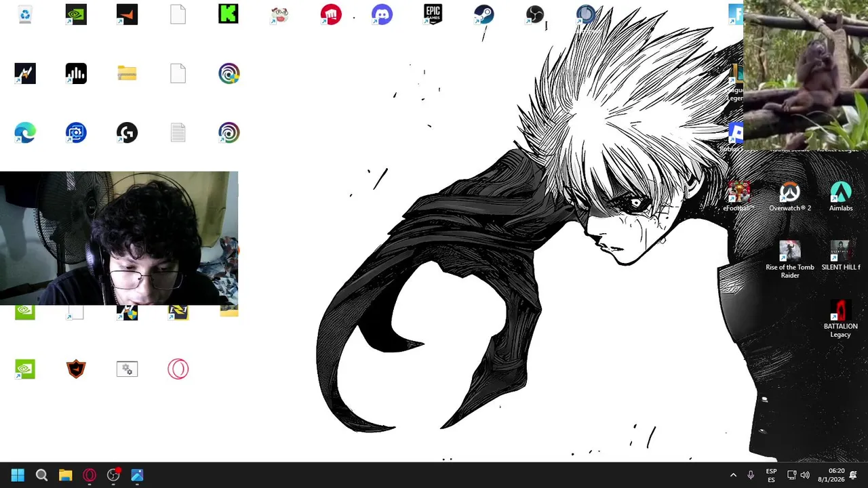Open the cartoon face with glasses shortcut

click(x=279, y=14)
